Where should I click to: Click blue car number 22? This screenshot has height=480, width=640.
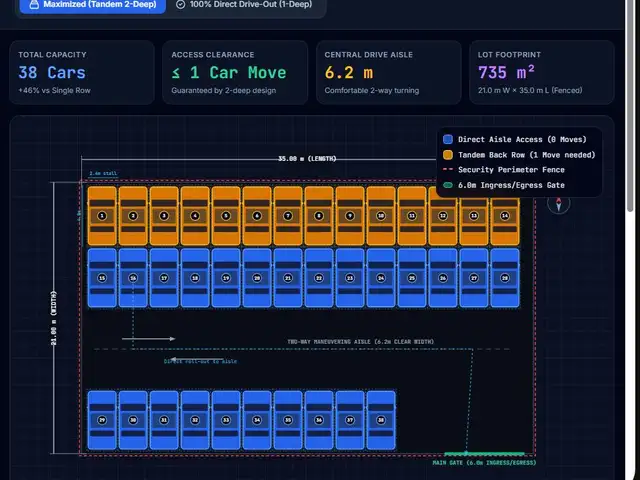coord(319,278)
